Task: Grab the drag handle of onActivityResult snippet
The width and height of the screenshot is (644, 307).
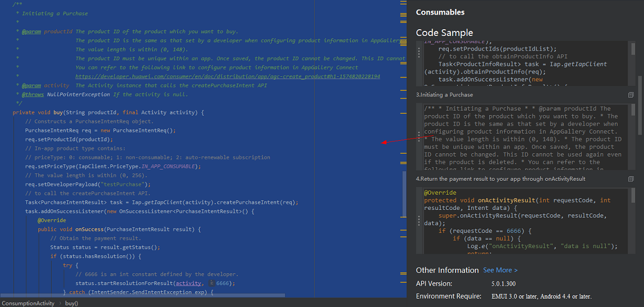Action: pos(419,221)
